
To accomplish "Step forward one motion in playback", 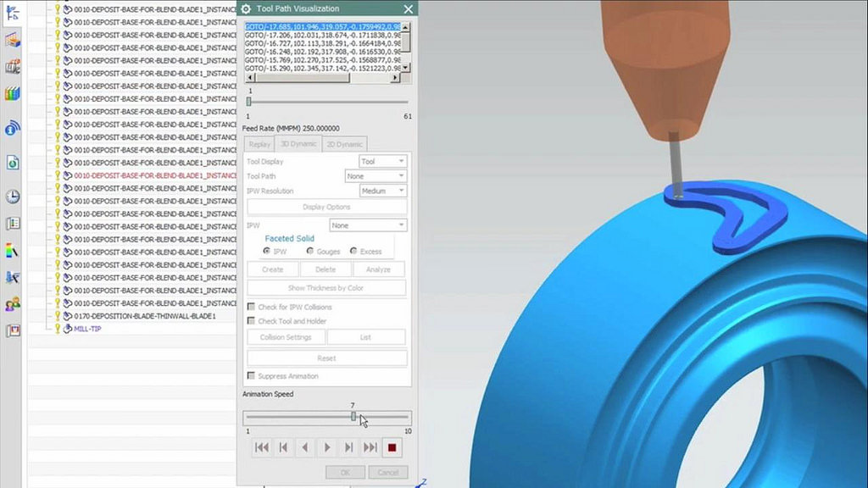I will [348, 447].
